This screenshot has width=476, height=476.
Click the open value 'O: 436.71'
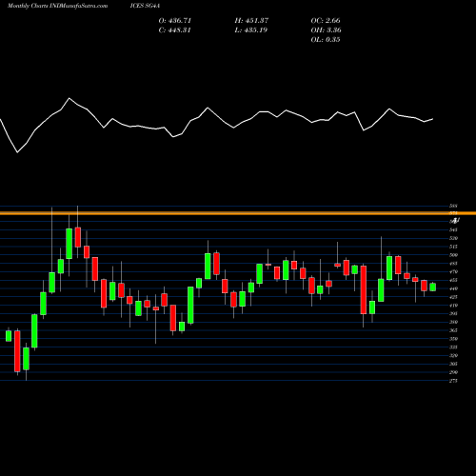click(x=175, y=21)
